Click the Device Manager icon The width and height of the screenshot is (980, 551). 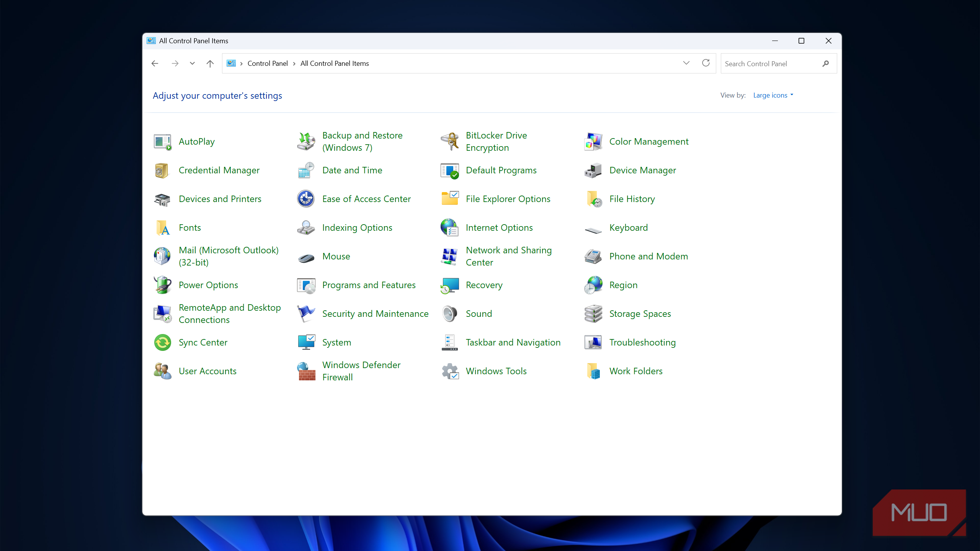click(x=593, y=170)
